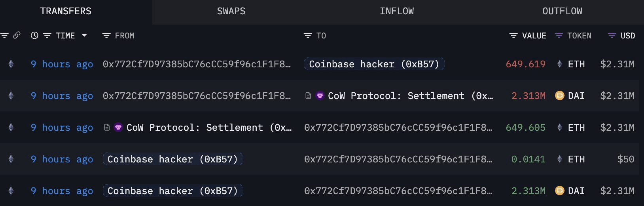Click the filter icon beside VALUE
The image size is (644, 206).
coord(513,36)
